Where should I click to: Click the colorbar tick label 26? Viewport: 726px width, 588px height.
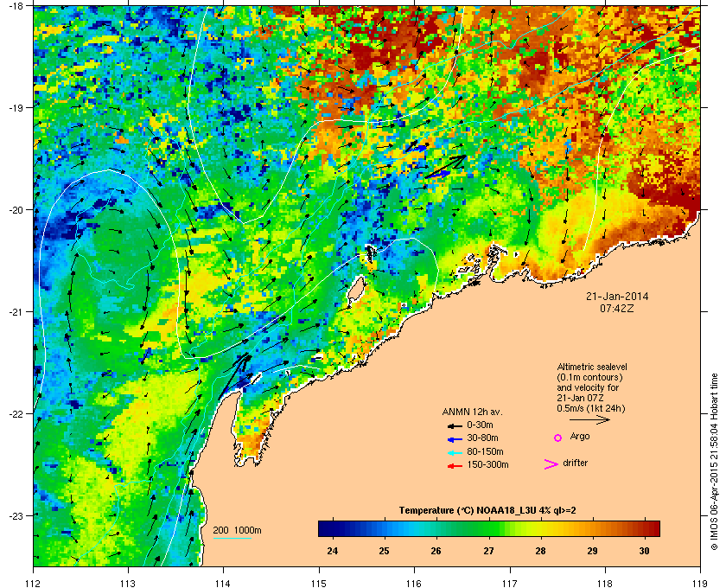pos(436,551)
